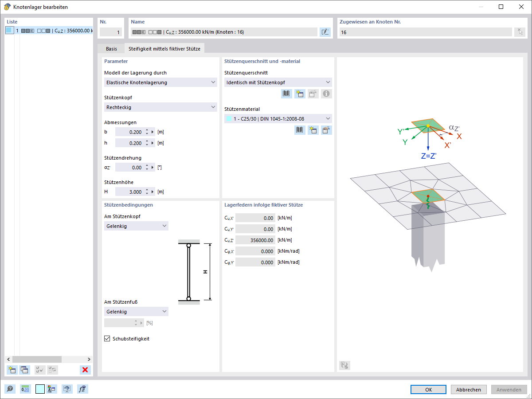Screen dimensions: 532x399
Task: Create new material icon under Stützenmaterial
Action: tap(313, 130)
